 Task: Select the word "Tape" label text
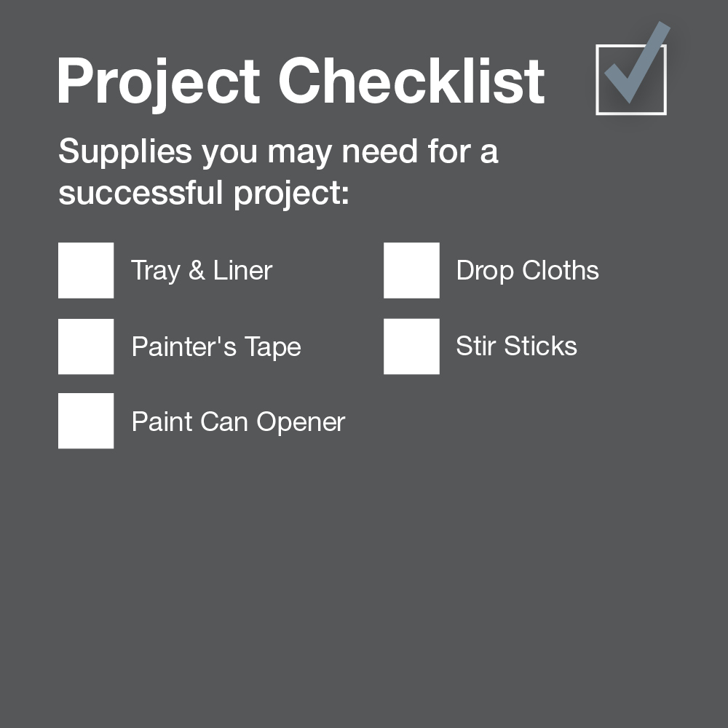[x=273, y=347]
